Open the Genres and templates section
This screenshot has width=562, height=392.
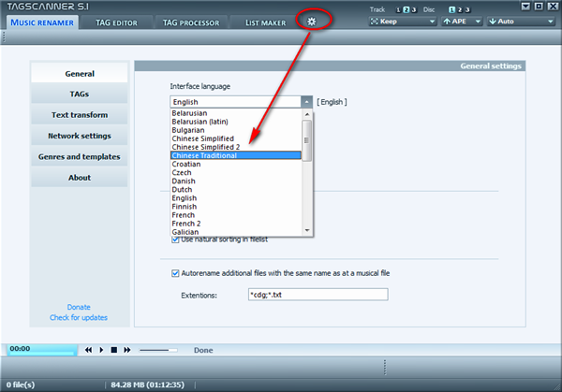coord(80,156)
